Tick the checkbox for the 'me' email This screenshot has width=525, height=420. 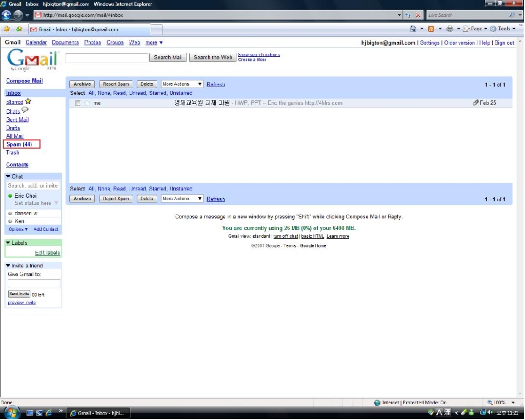(x=78, y=103)
